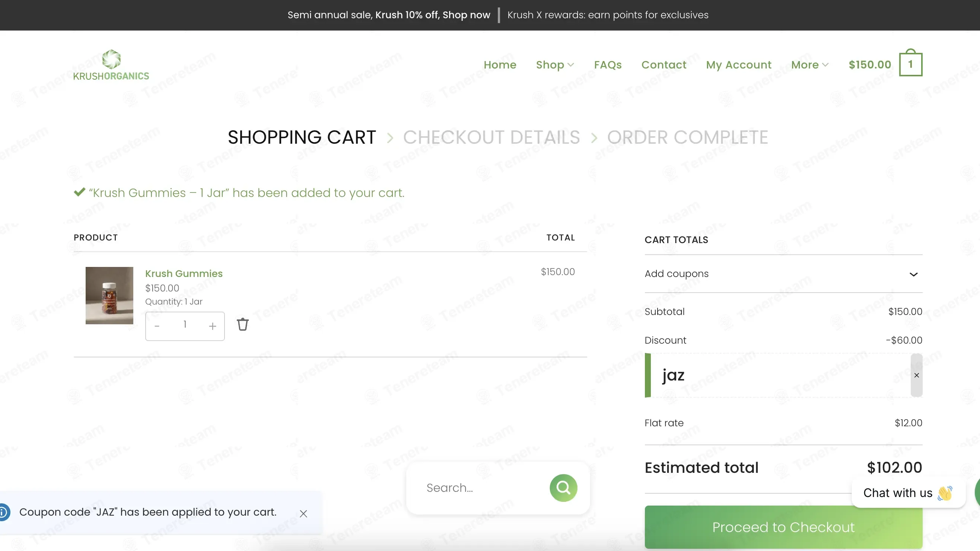Click Krush X rewards banner text
Screen dimensions: 980x551
coord(608,15)
